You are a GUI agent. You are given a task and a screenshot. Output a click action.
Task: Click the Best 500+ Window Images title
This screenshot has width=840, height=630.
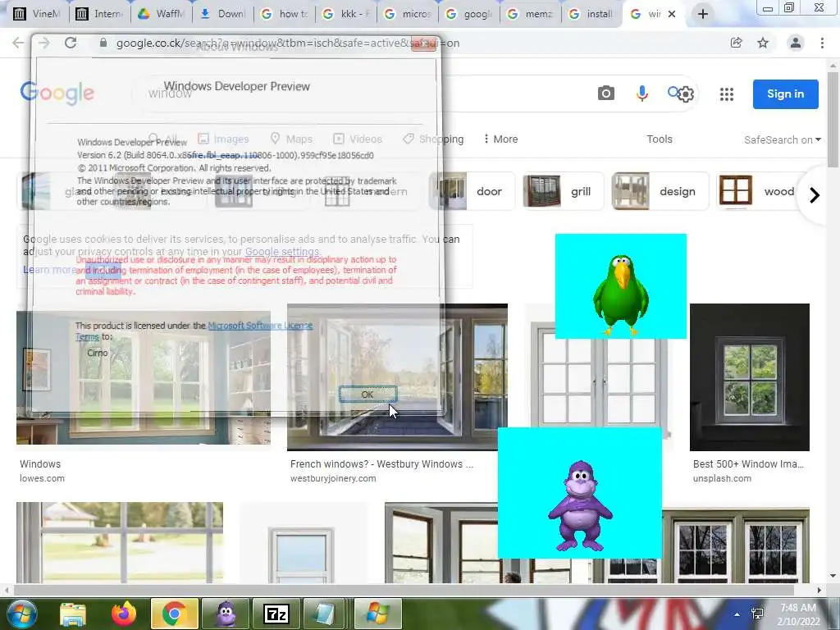[x=748, y=464]
